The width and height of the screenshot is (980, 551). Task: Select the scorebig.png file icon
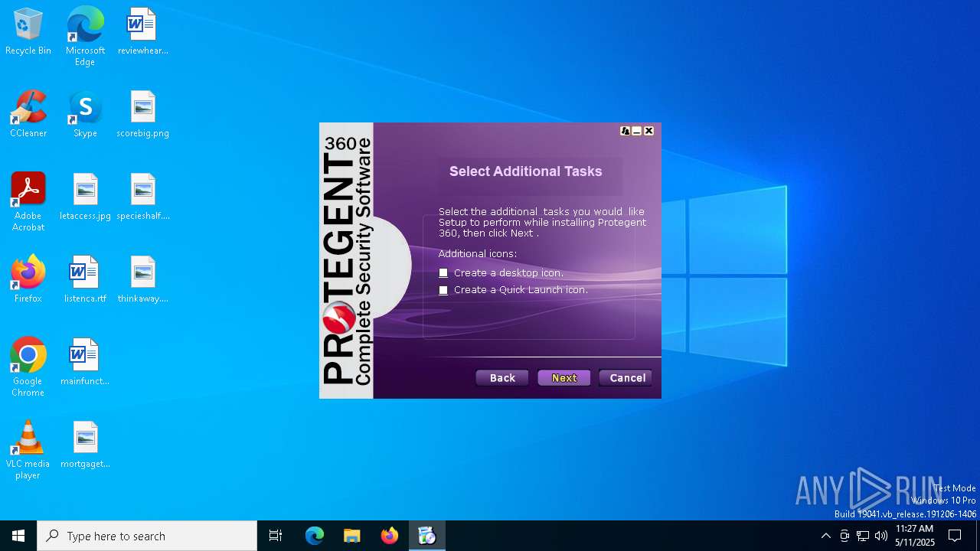tap(142, 115)
